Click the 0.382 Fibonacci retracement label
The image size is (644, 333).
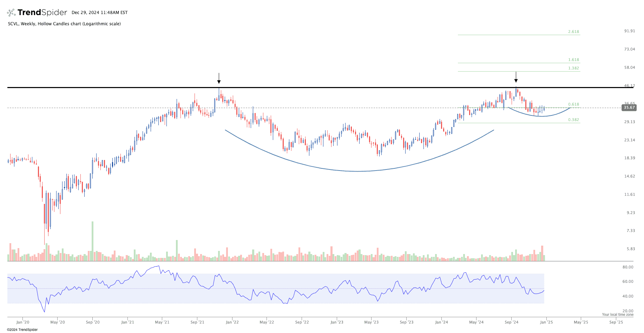573,120
